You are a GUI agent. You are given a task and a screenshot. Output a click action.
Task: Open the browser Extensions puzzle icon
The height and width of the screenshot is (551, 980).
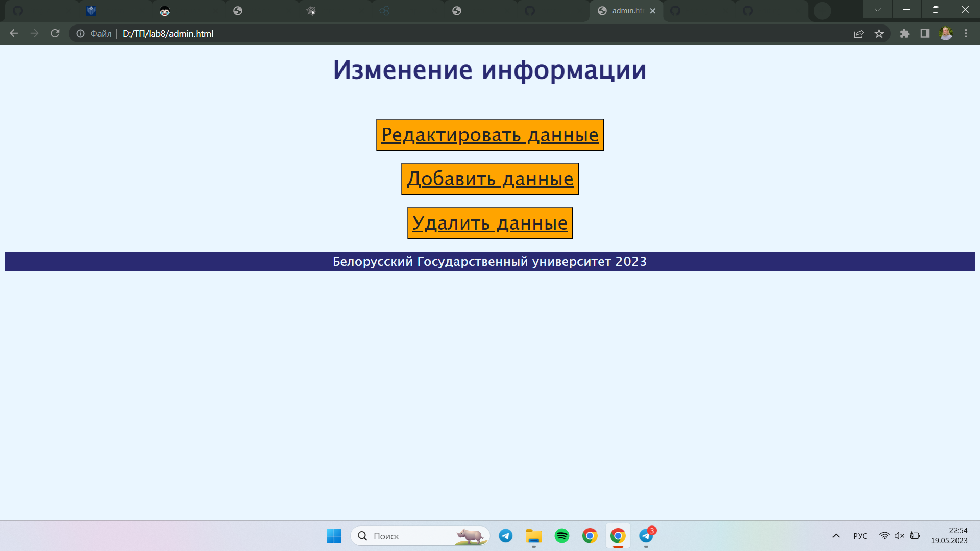click(904, 34)
